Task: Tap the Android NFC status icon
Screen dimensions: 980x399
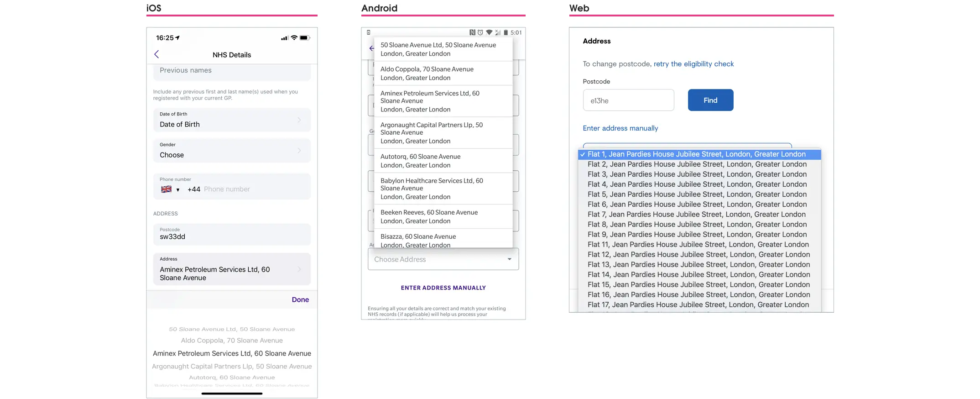Action: 472,32
